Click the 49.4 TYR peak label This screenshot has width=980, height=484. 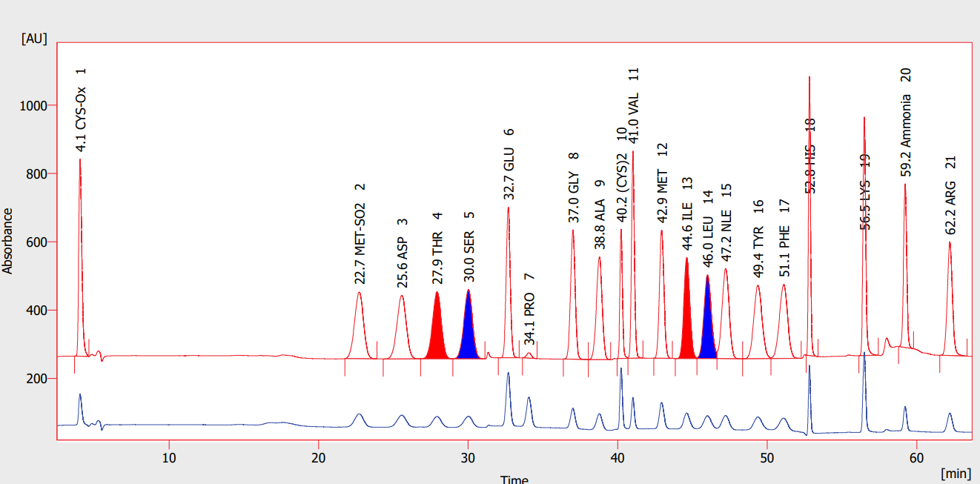758,239
